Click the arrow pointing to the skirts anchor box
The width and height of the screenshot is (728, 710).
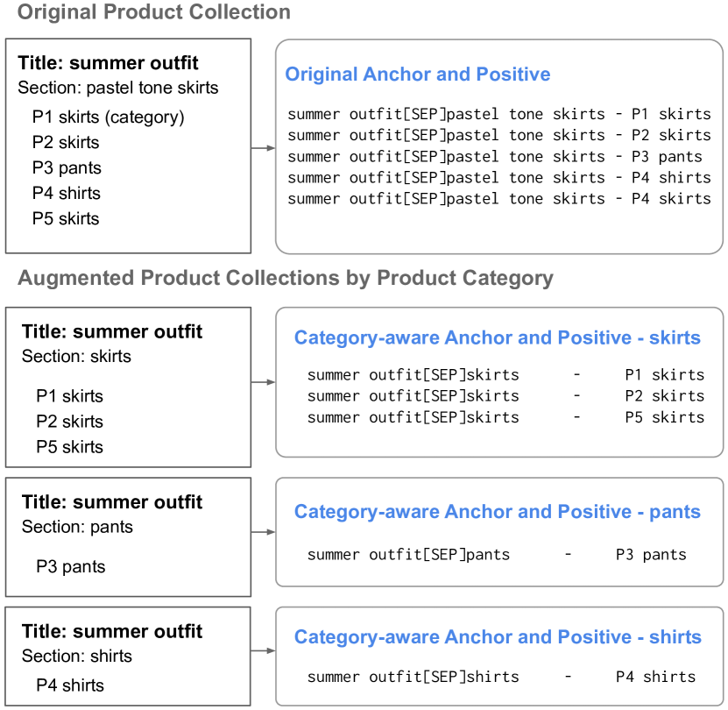tap(263, 382)
